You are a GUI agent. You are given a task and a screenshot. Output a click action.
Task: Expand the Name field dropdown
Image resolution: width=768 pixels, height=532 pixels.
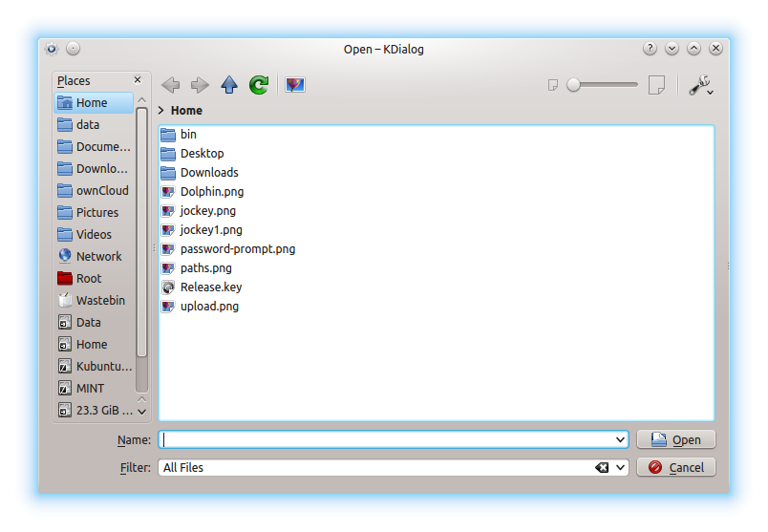pyautogui.click(x=622, y=439)
